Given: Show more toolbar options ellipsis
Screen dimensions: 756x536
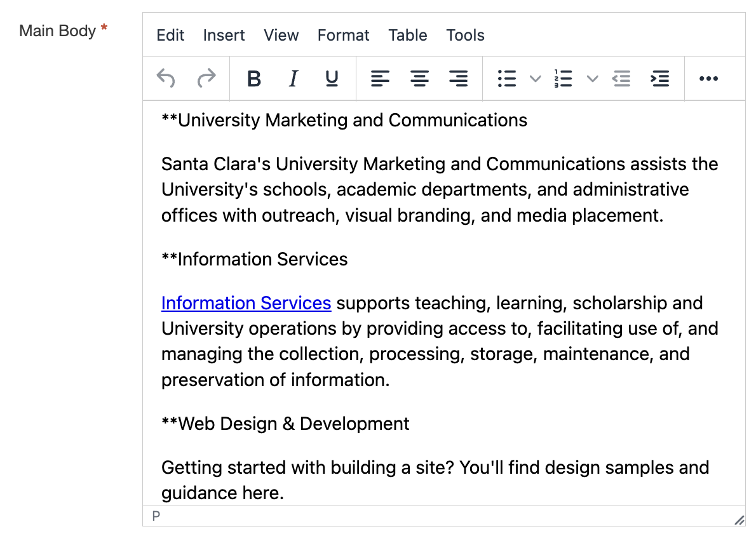Looking at the screenshot, I should 708,78.
